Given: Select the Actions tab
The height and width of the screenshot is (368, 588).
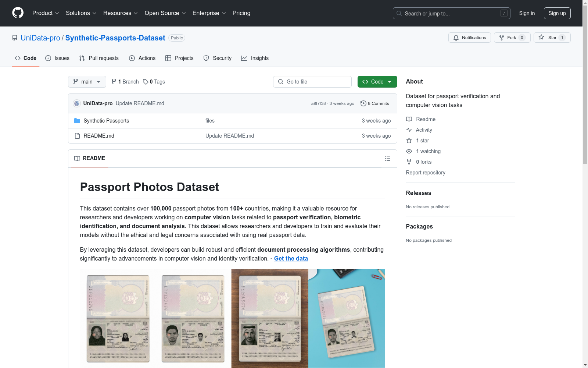Looking at the screenshot, I should tap(142, 58).
